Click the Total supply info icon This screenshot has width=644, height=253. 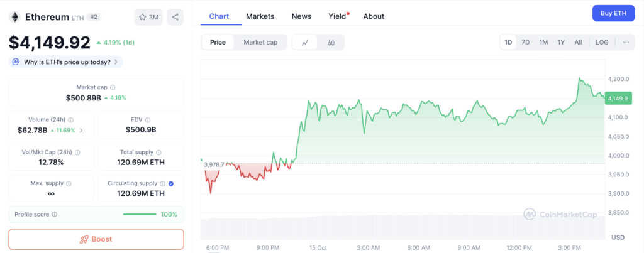point(158,152)
